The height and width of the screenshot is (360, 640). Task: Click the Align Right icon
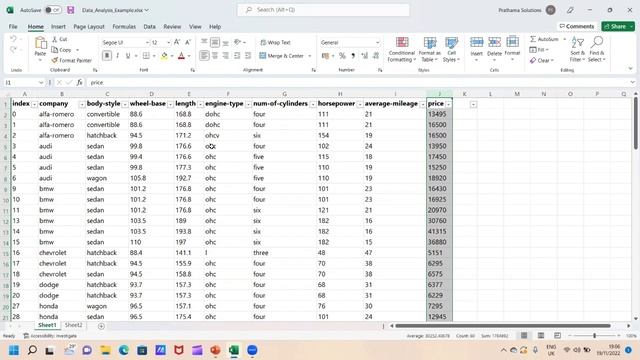pyautogui.click(x=225, y=56)
